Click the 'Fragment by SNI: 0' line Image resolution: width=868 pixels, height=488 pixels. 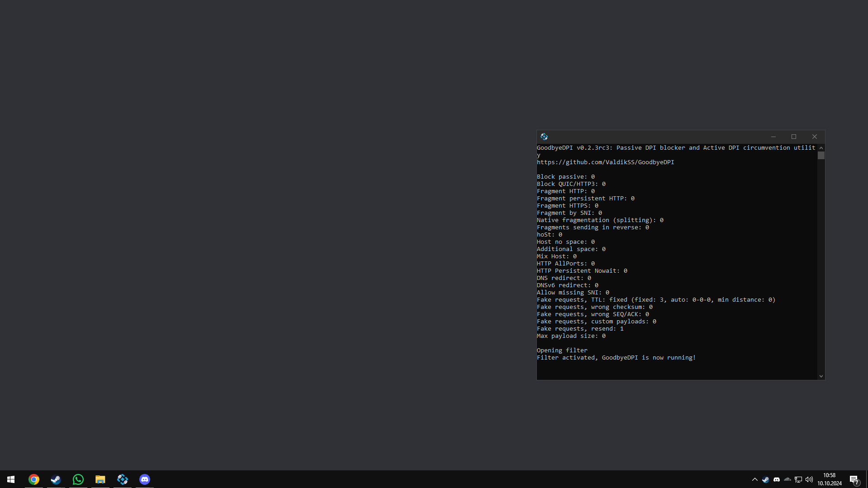[x=569, y=213]
